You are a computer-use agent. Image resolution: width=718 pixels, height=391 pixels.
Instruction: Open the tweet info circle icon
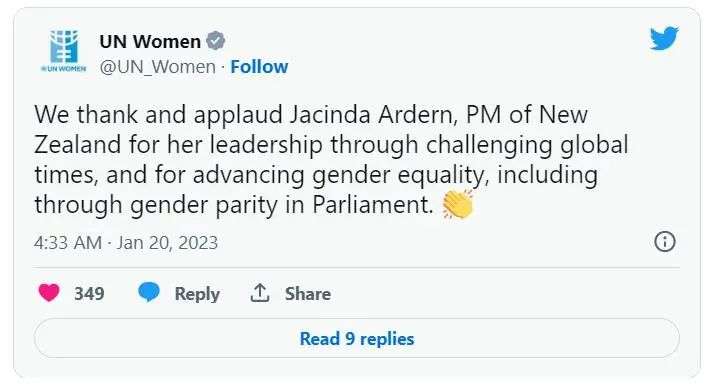[665, 241]
